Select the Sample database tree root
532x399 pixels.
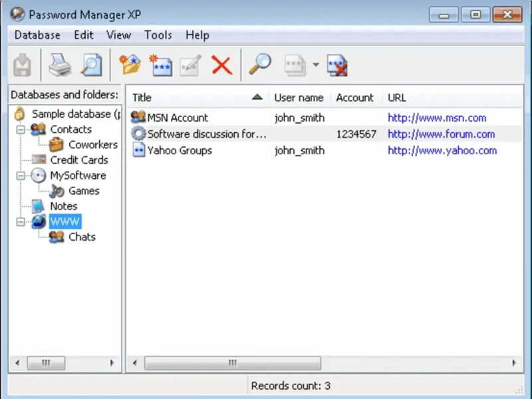coord(76,114)
